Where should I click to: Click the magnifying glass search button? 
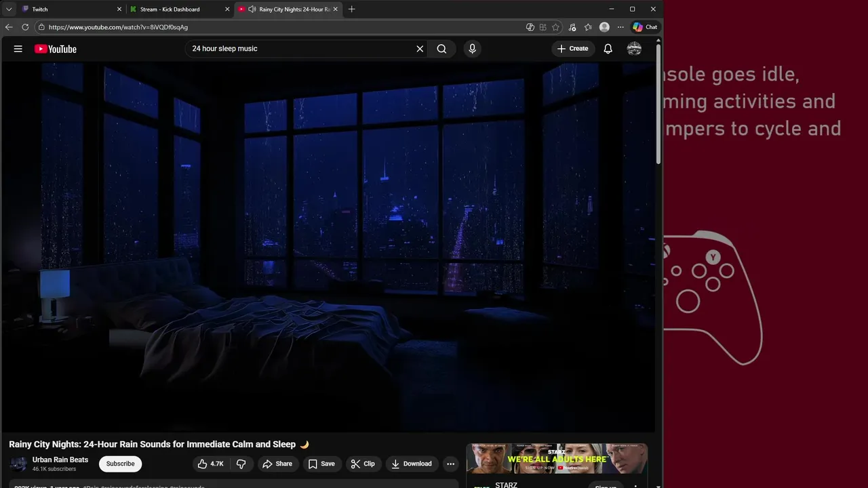coord(441,49)
